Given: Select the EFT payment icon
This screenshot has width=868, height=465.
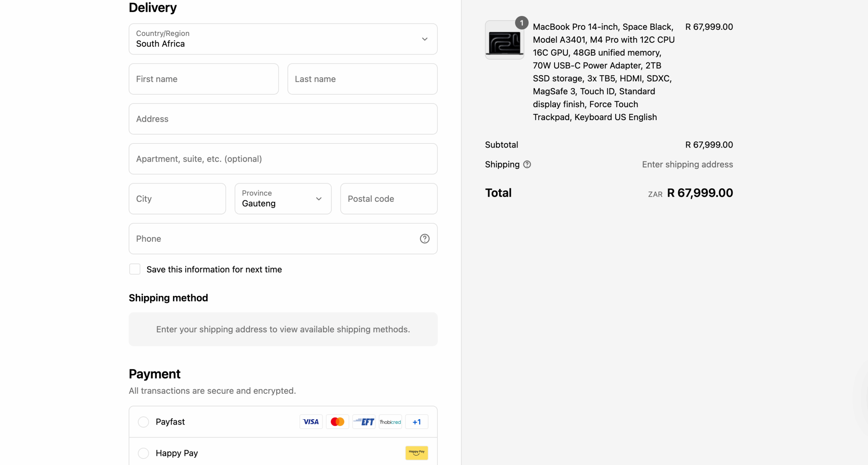Looking at the screenshot, I should [x=364, y=422].
